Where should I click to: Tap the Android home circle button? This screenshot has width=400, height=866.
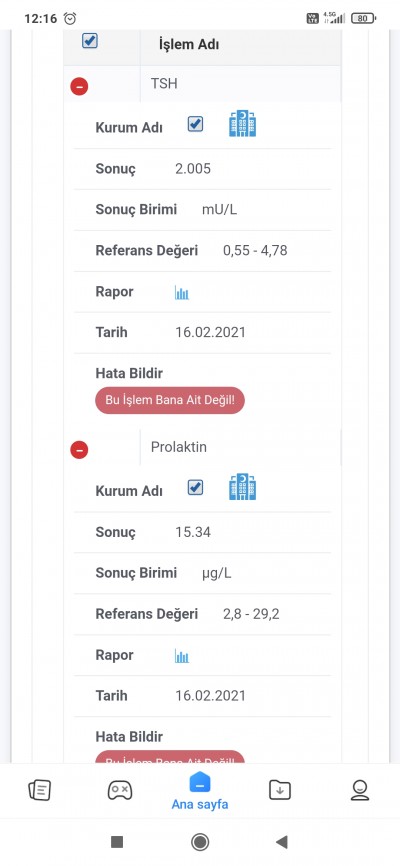(x=200, y=842)
